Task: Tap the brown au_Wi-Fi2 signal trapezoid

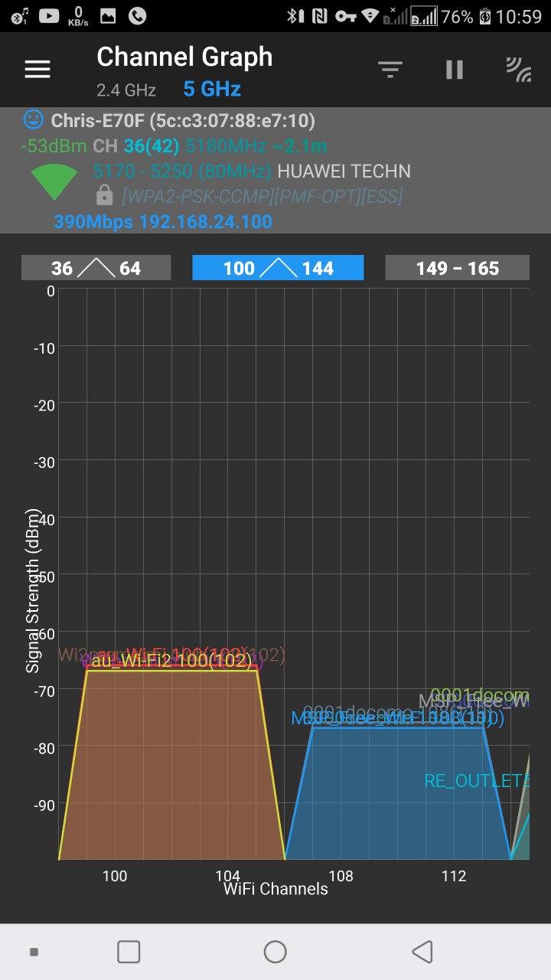Action: point(171,766)
